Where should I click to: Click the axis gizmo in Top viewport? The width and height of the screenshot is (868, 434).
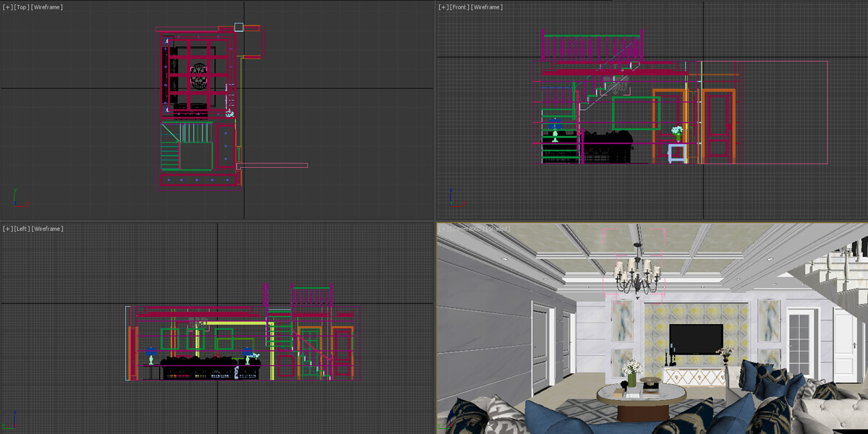tap(16, 198)
